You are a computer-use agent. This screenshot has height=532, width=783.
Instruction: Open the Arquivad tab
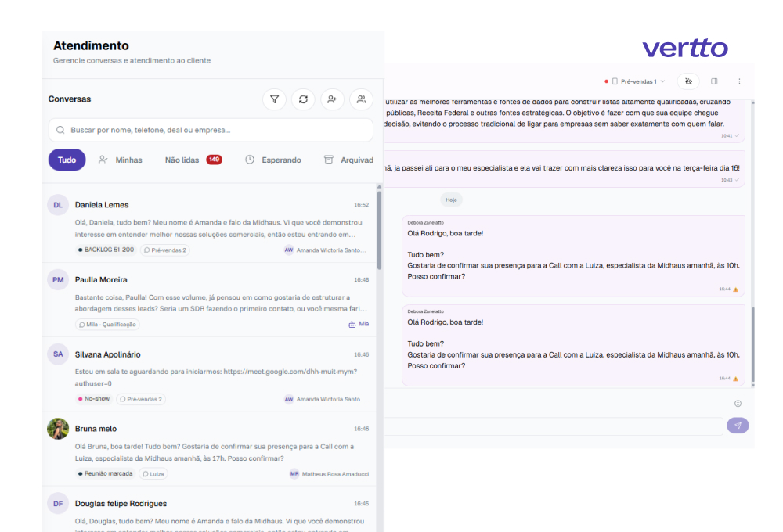click(348, 160)
